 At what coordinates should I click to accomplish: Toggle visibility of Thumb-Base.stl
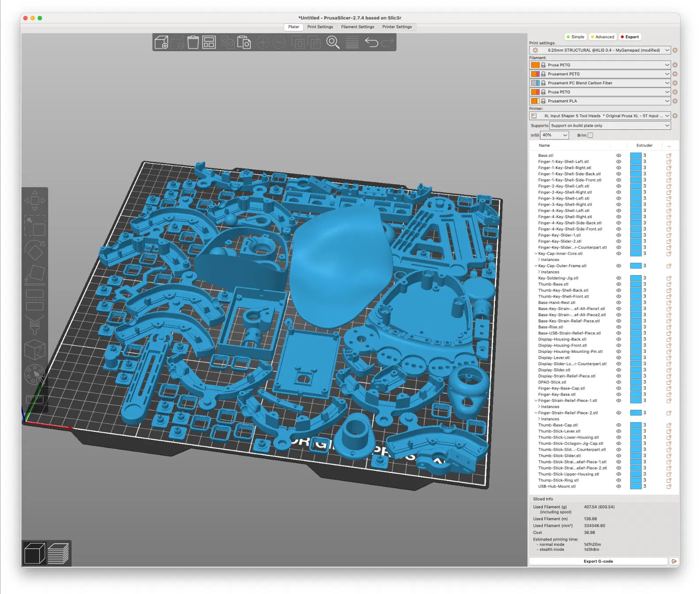pyautogui.click(x=619, y=284)
